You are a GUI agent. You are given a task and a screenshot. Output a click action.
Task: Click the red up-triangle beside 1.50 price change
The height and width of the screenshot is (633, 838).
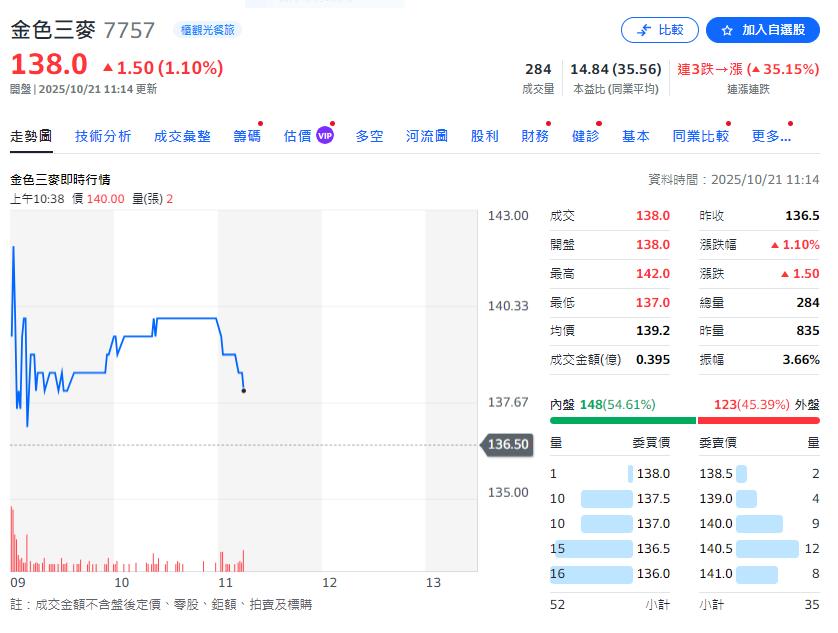108,67
